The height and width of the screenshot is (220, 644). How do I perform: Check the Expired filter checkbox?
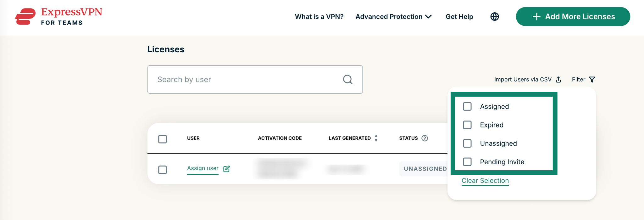click(467, 125)
